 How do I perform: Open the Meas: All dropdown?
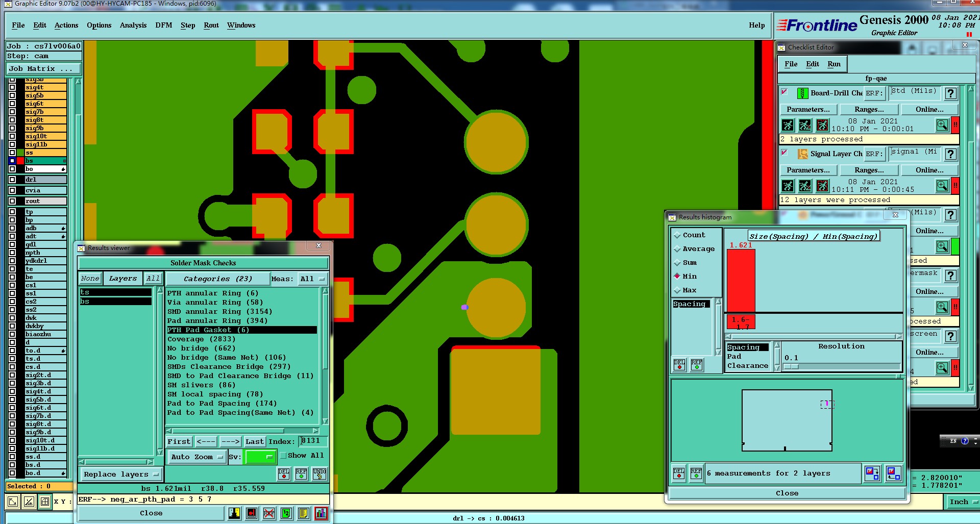tap(313, 279)
